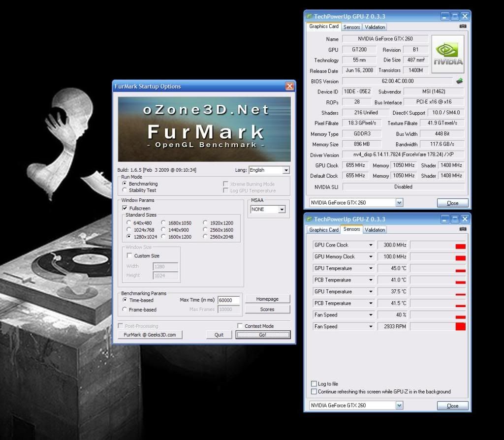Select Graphics Card tab in top GPU-Z window
The width and height of the screenshot is (504, 440).
click(324, 27)
